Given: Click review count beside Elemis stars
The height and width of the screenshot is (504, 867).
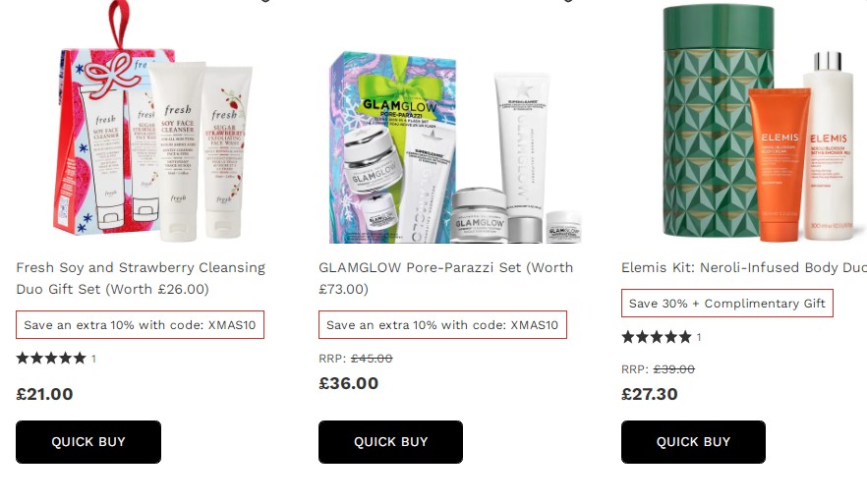Looking at the screenshot, I should coord(699,337).
